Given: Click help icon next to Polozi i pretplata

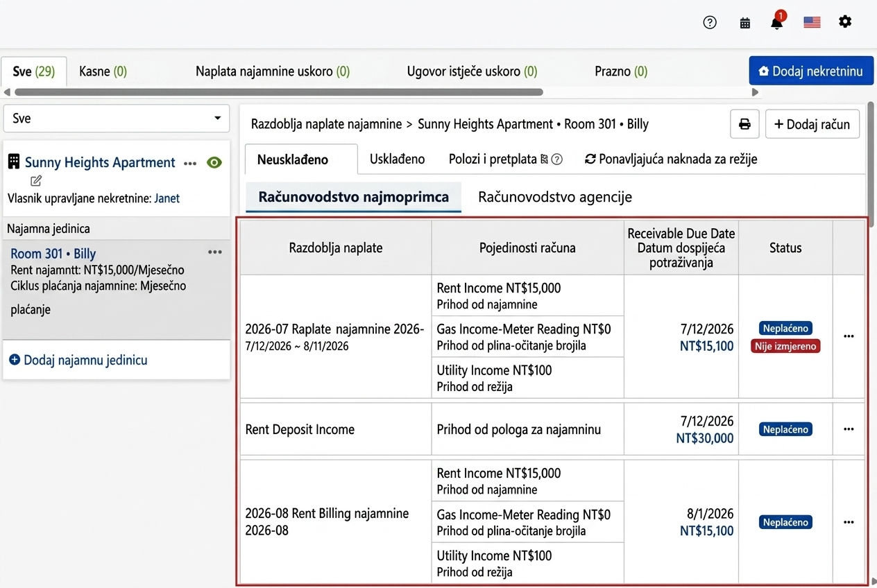Looking at the screenshot, I should point(556,159).
